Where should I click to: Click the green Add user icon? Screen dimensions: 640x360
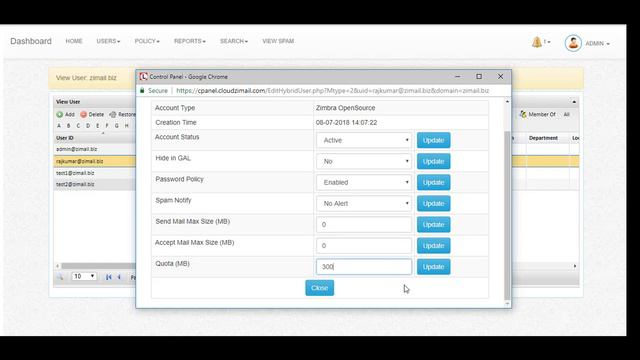coord(60,115)
